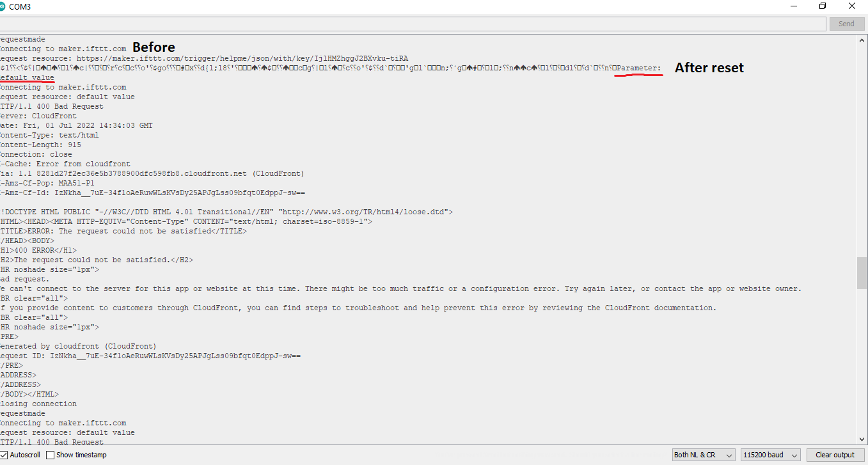Screen dimensions: 868x465
Task: Click the underlined Parameter text
Action: click(x=638, y=67)
